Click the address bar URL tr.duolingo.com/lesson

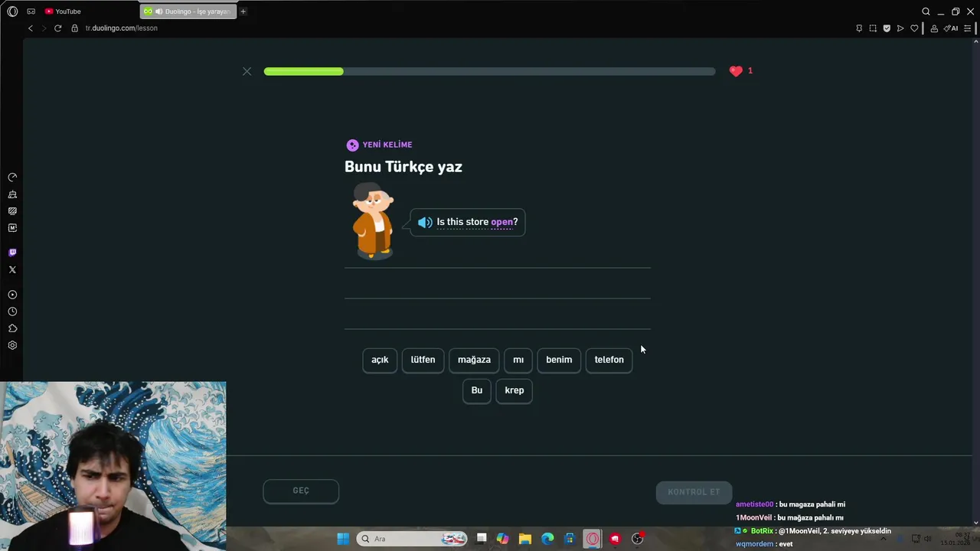tap(121, 28)
